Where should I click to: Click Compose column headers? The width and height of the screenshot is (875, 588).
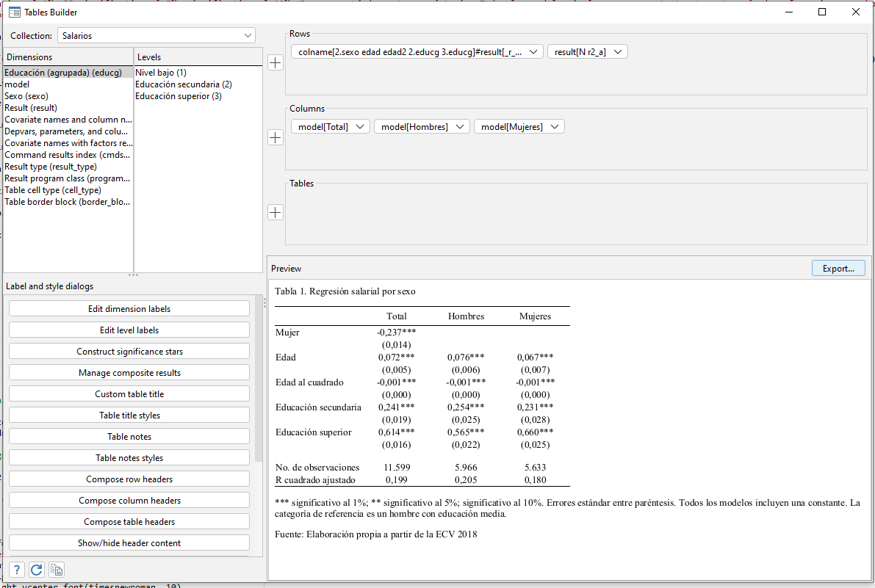(129, 500)
